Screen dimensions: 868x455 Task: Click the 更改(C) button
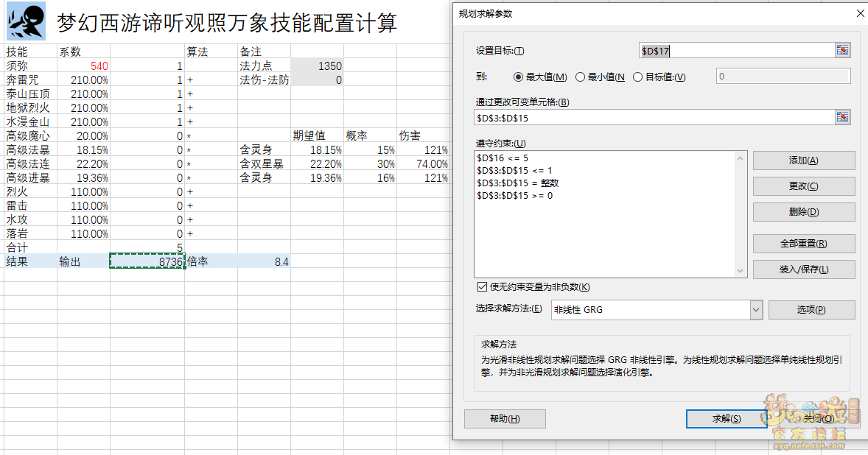(804, 186)
